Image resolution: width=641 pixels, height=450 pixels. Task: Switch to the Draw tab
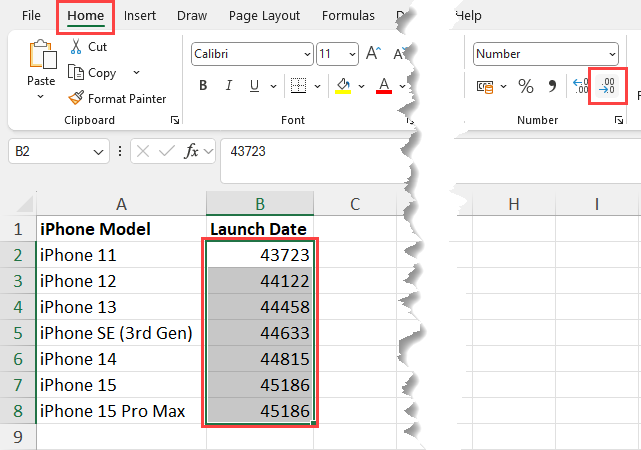pos(192,16)
